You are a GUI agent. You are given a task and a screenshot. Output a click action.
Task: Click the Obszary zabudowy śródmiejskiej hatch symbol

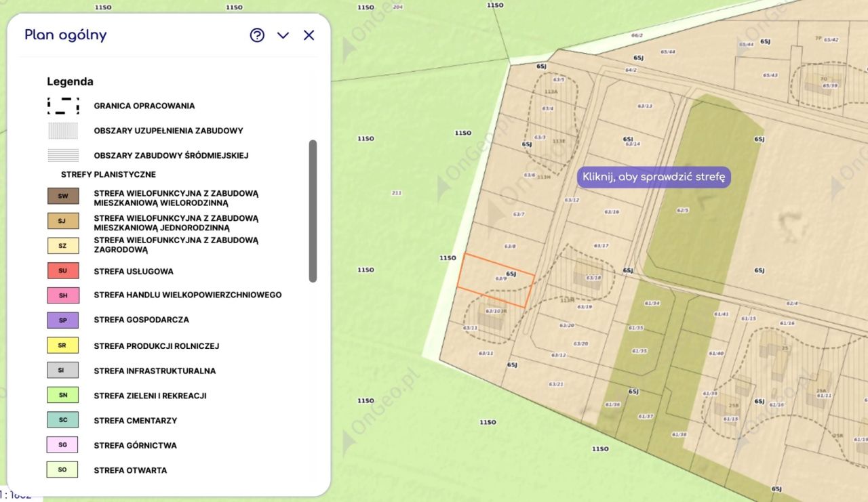point(63,155)
